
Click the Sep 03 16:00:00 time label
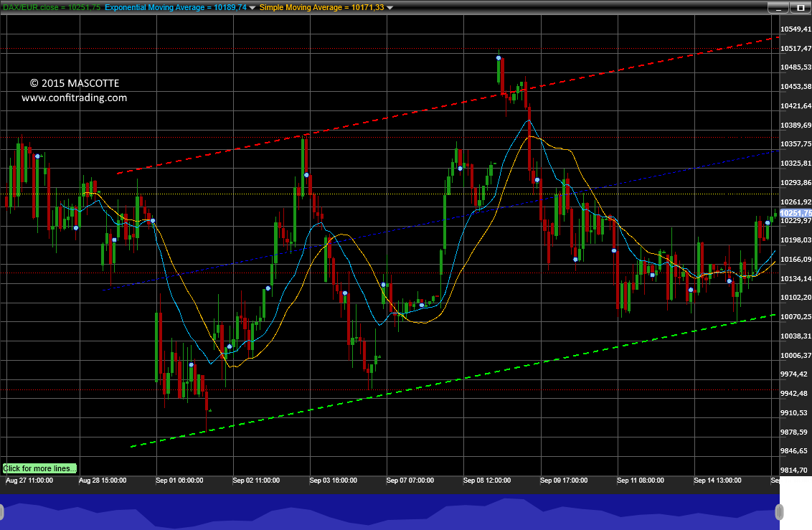(334, 481)
